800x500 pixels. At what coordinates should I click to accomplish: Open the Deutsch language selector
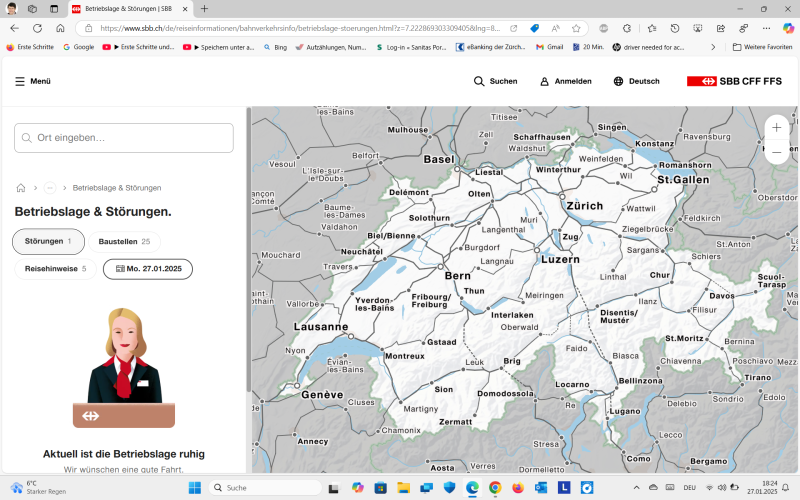point(636,81)
